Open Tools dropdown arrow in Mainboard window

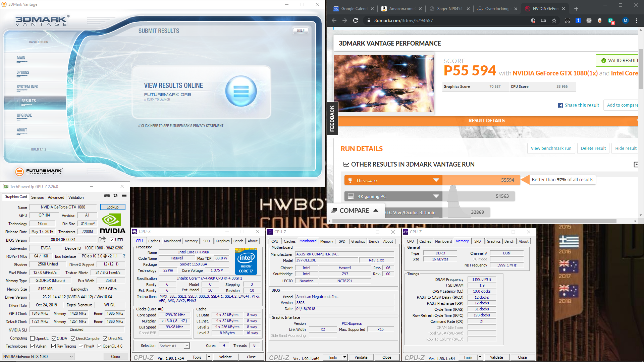tap(344, 357)
